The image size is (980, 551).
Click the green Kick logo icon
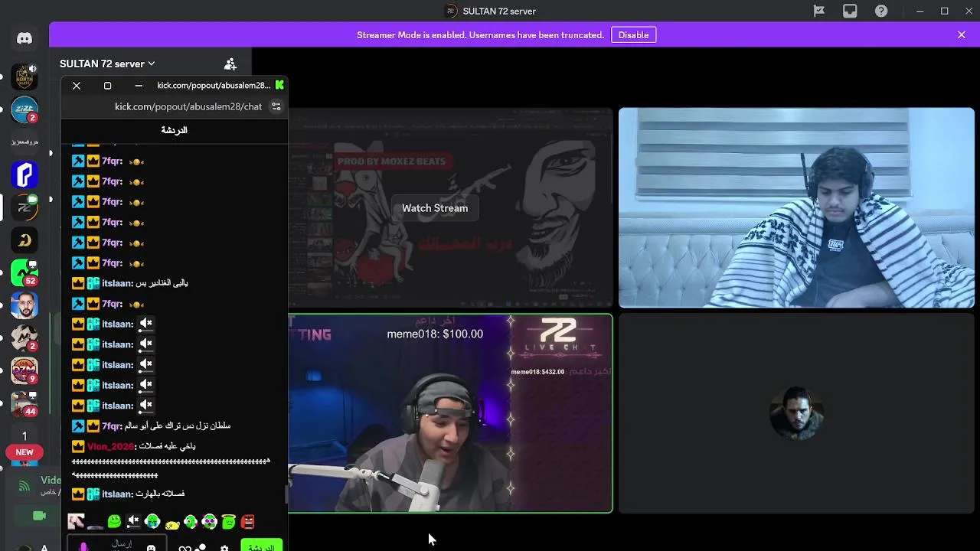[x=279, y=85]
